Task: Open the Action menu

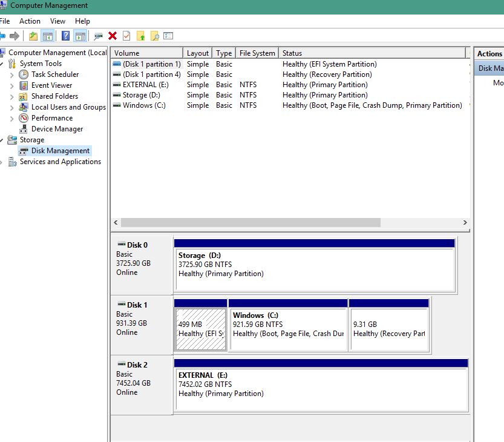Action: [30, 21]
